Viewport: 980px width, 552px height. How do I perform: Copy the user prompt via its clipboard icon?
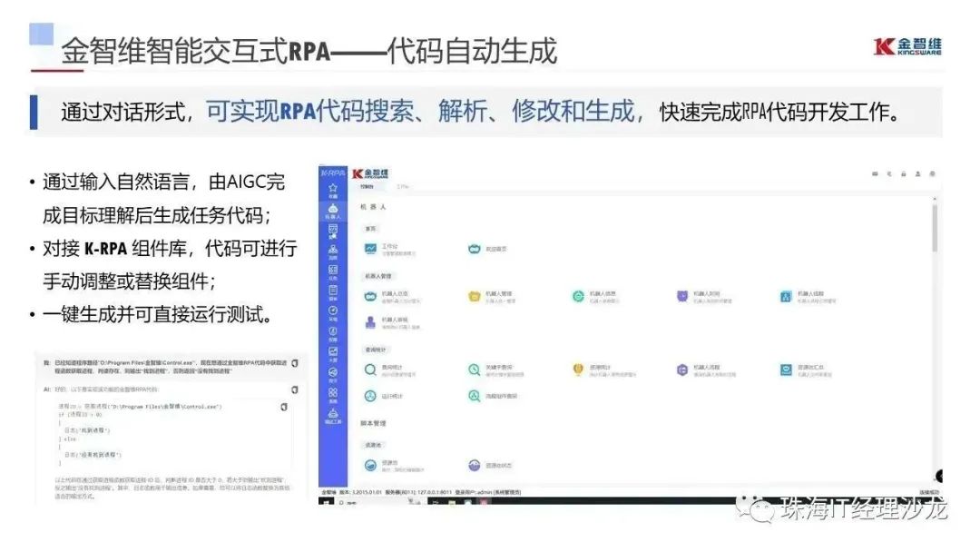295,363
